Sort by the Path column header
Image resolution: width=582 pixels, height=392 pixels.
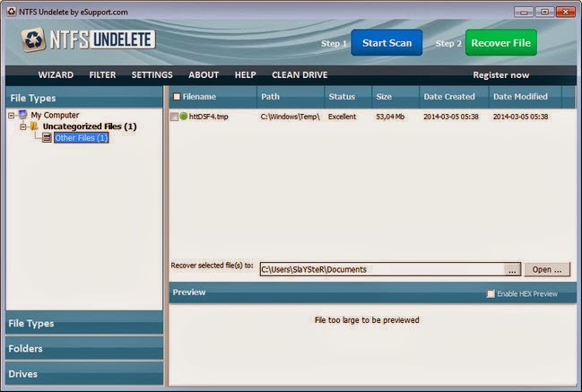point(291,97)
